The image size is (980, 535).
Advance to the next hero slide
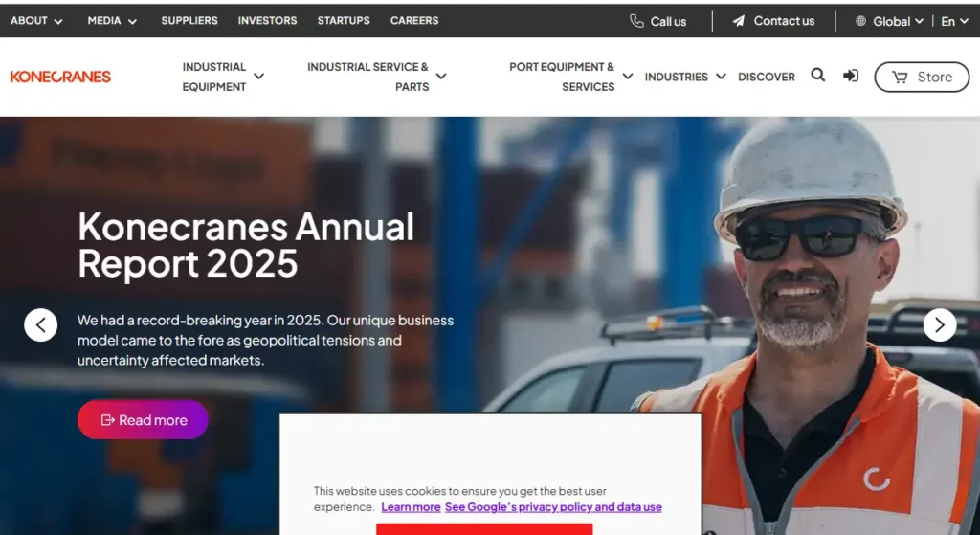point(940,325)
